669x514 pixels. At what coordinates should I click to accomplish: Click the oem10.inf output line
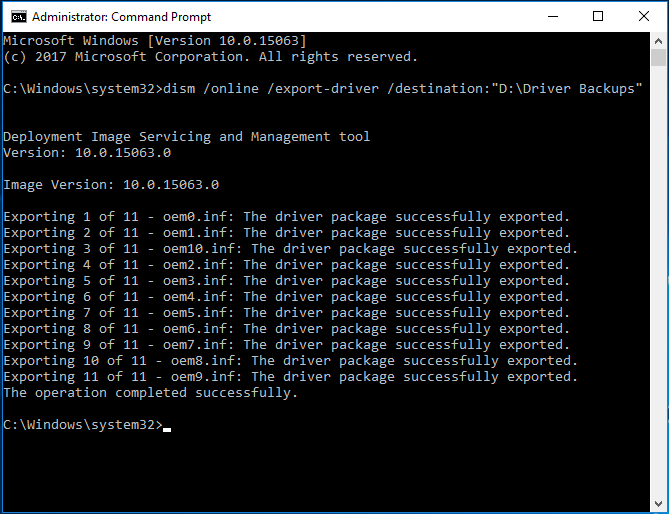(x=291, y=249)
